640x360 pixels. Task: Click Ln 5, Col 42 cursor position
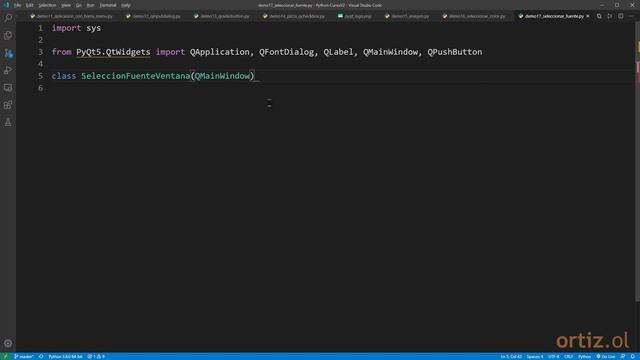point(511,356)
